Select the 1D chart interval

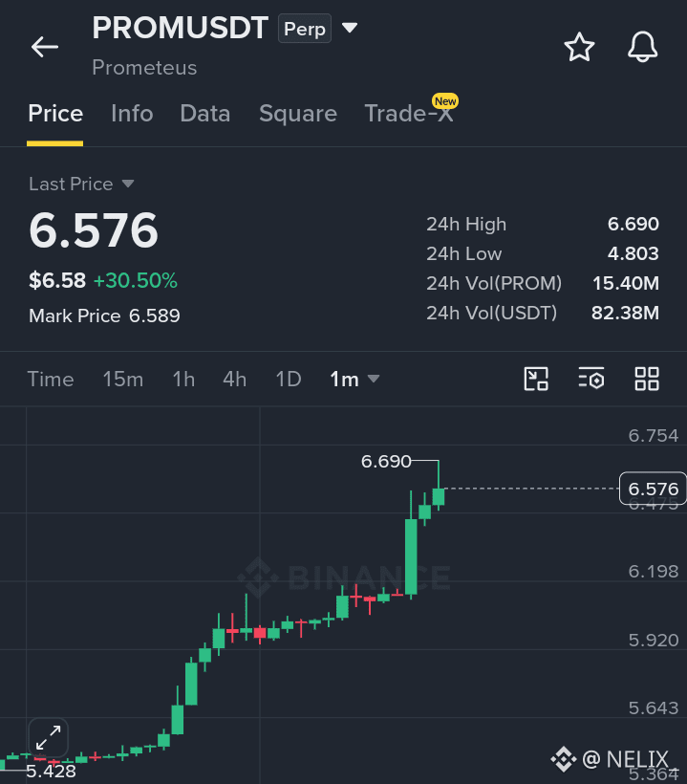pos(289,379)
